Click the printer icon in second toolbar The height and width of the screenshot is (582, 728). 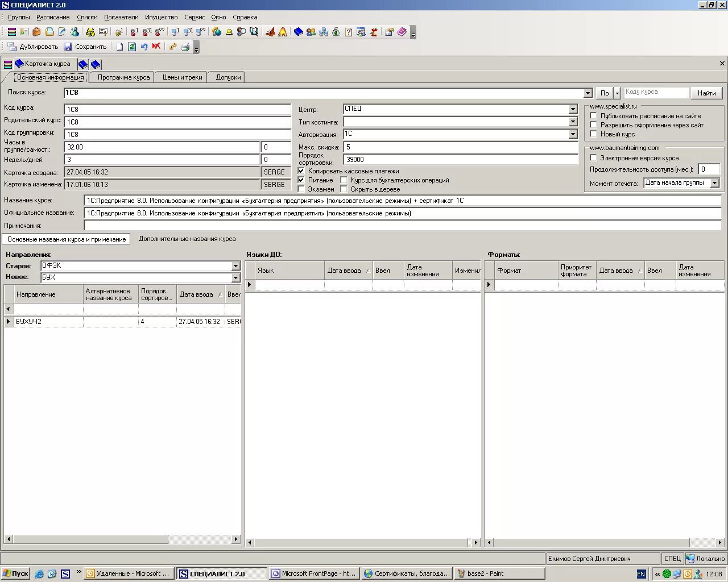pos(185,47)
